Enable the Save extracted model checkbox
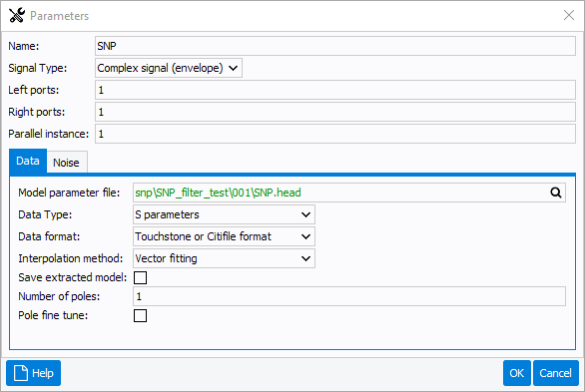585x392 pixels. (x=141, y=277)
